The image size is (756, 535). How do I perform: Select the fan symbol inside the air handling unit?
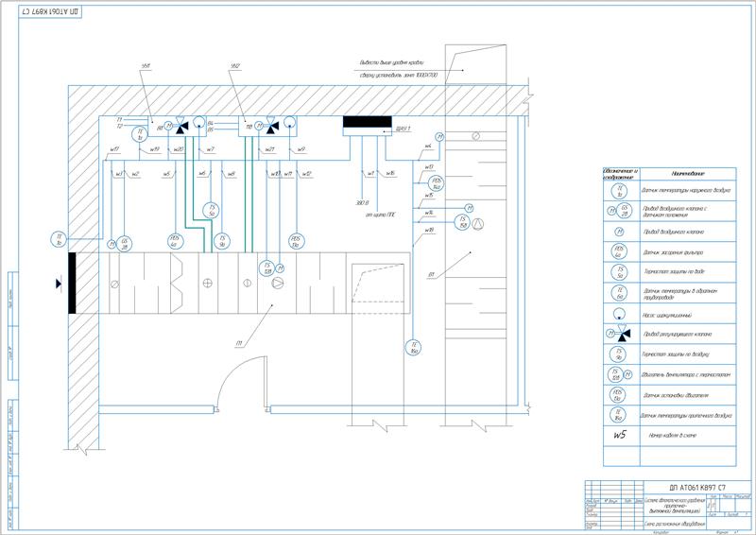278,284
